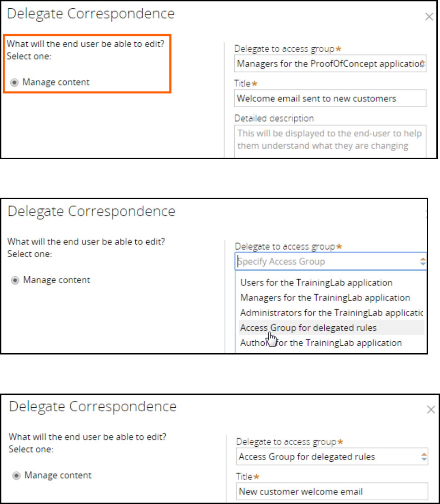Image resolution: width=440 pixels, height=504 pixels.
Task: Toggle arrow icon on Specify Access Group field
Action: pos(423,261)
